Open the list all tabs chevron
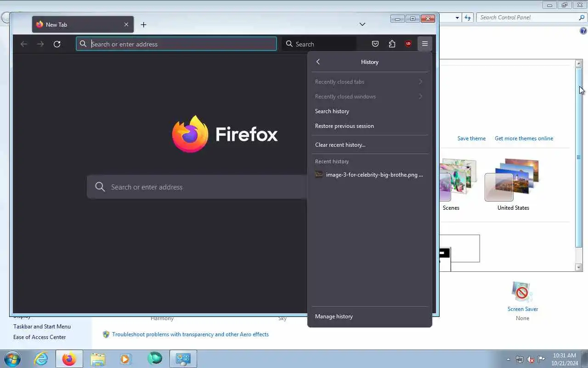This screenshot has height=368, width=588. pyautogui.click(x=362, y=24)
